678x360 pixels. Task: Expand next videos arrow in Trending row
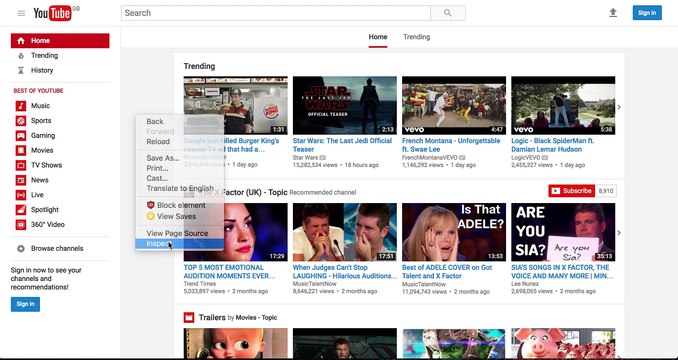(x=619, y=107)
